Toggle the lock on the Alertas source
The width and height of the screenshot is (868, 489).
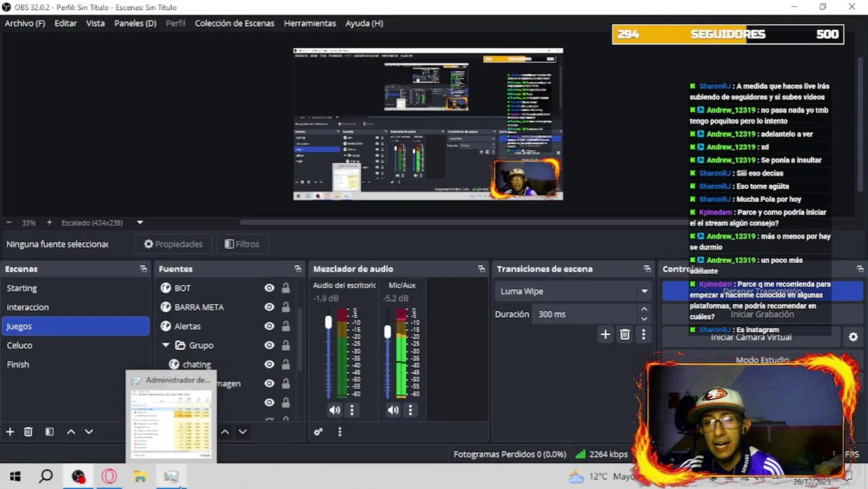pos(286,326)
